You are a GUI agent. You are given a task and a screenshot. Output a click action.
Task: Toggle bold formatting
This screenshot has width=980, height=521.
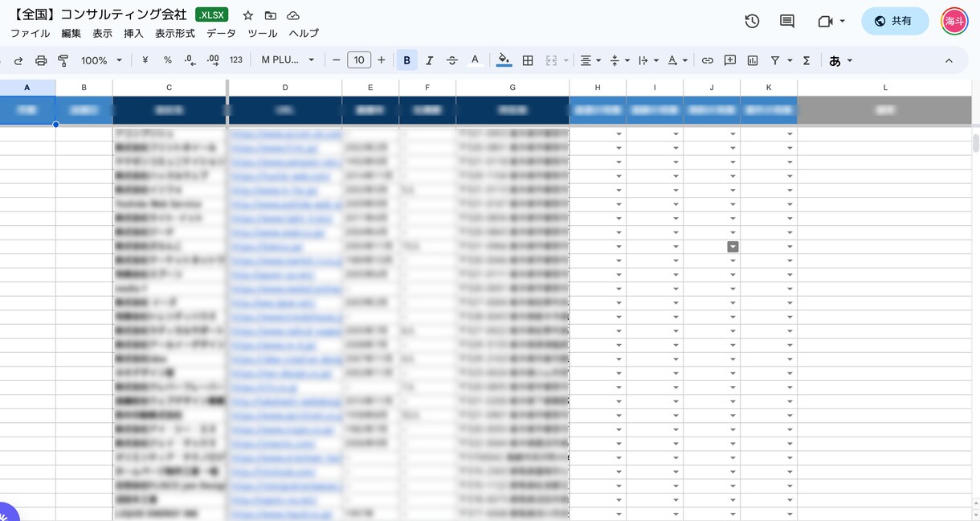(407, 60)
